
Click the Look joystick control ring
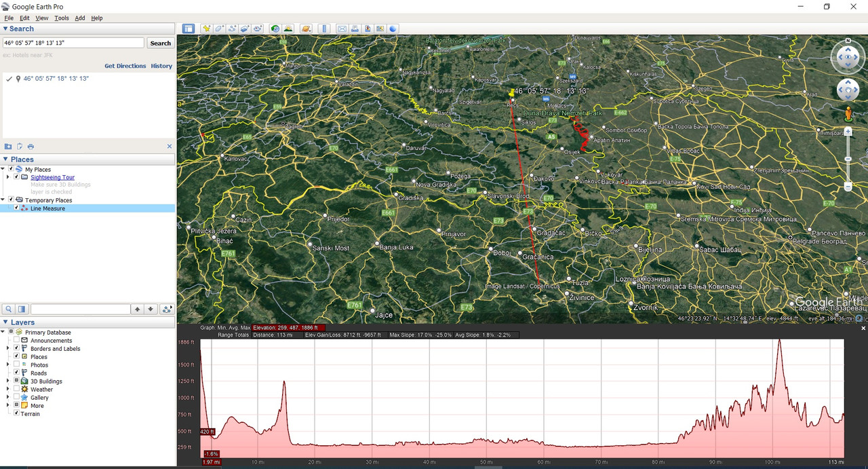(848, 58)
